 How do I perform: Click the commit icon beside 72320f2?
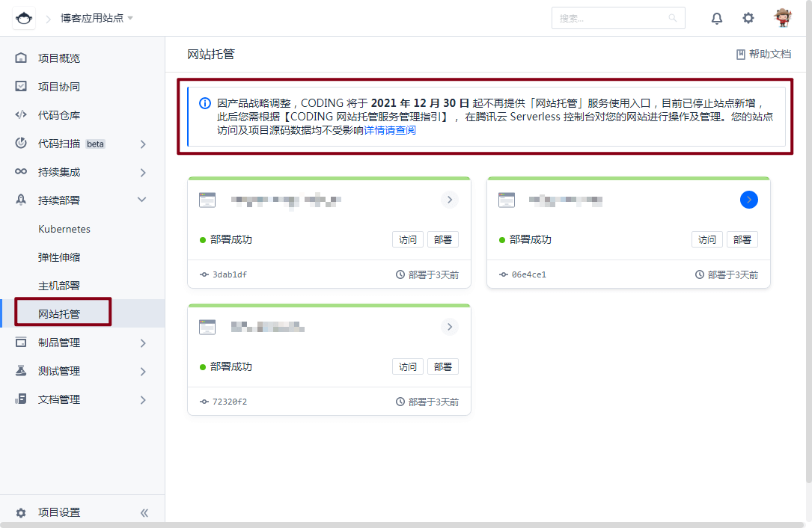(x=204, y=402)
